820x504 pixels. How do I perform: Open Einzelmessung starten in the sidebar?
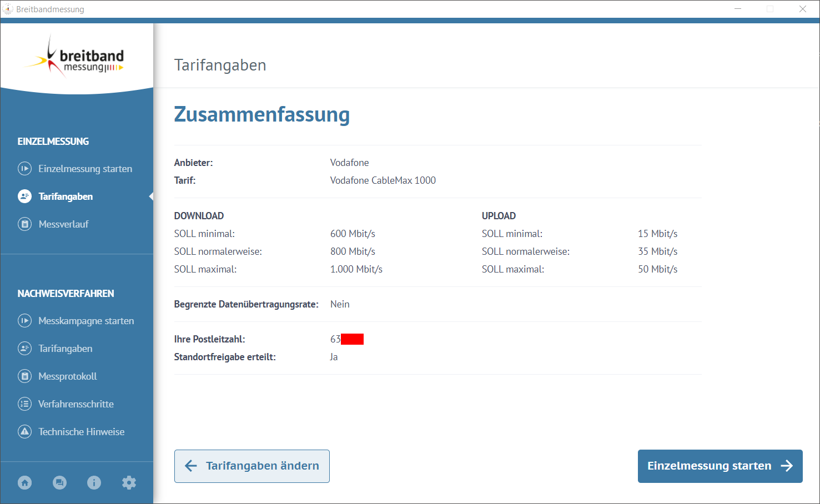(x=85, y=168)
